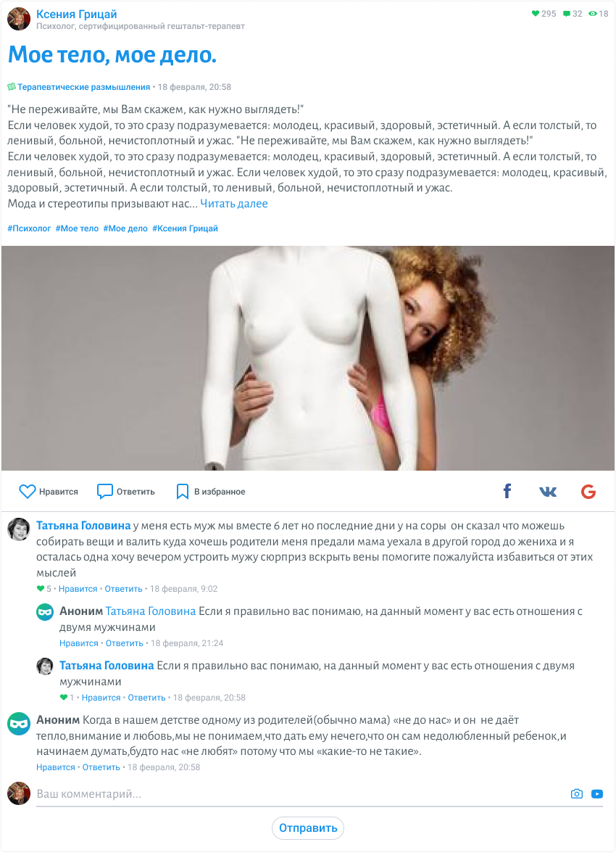Share the post on VK
Viewport: 616px width, 863px height.
pos(548,492)
